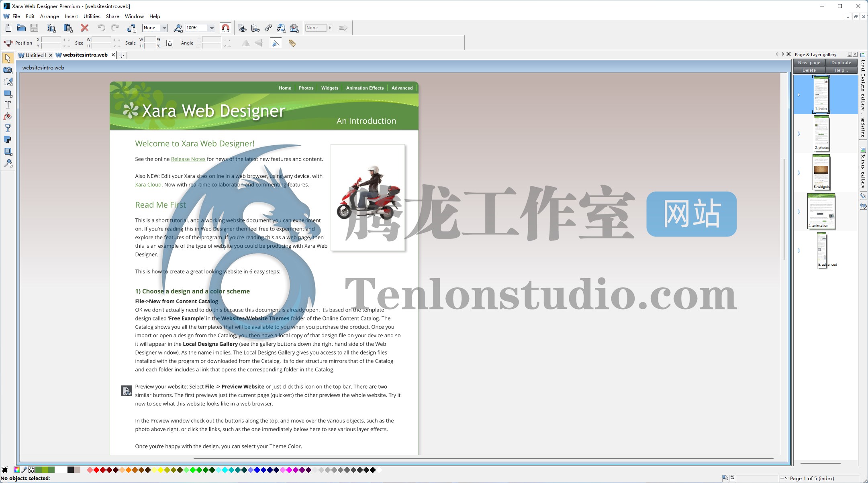The image size is (868, 483).
Task: Open the Utilities menu
Action: point(92,16)
